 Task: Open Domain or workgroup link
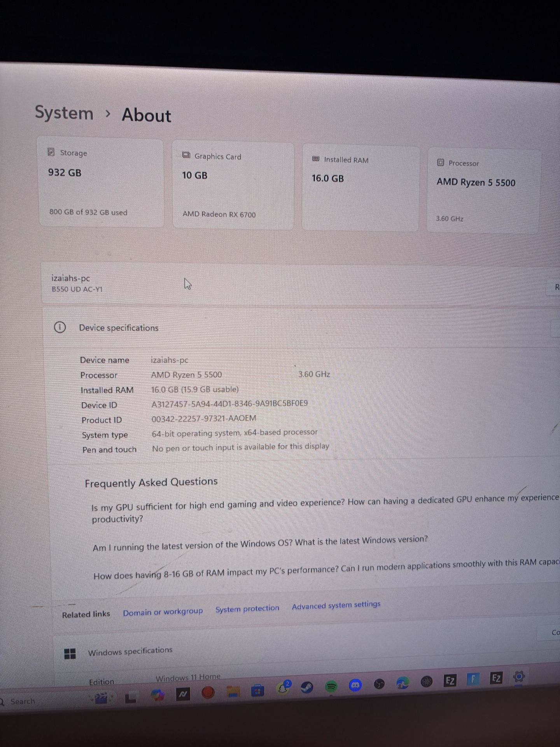point(163,612)
